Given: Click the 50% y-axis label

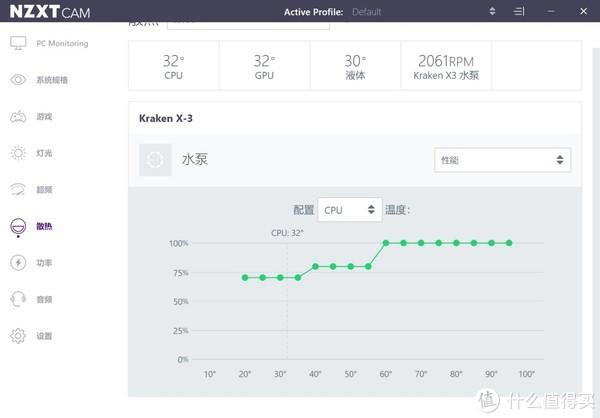Looking at the screenshot, I should pos(181,302).
